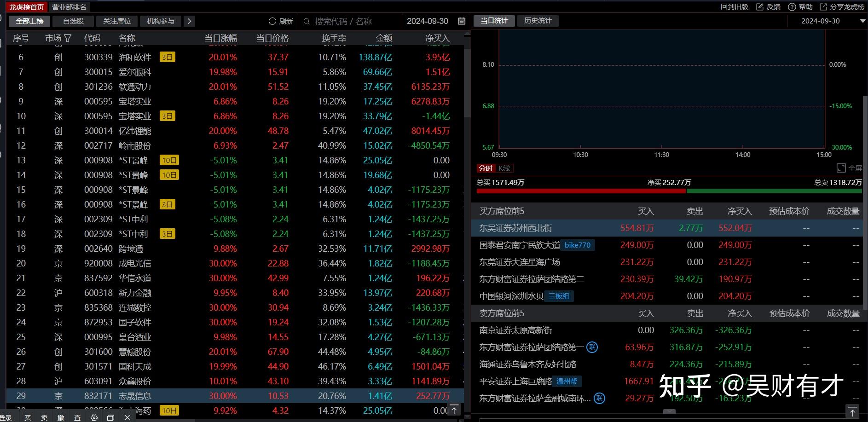Click the 三板组 tag
This screenshot has height=422, width=868.
[559, 296]
